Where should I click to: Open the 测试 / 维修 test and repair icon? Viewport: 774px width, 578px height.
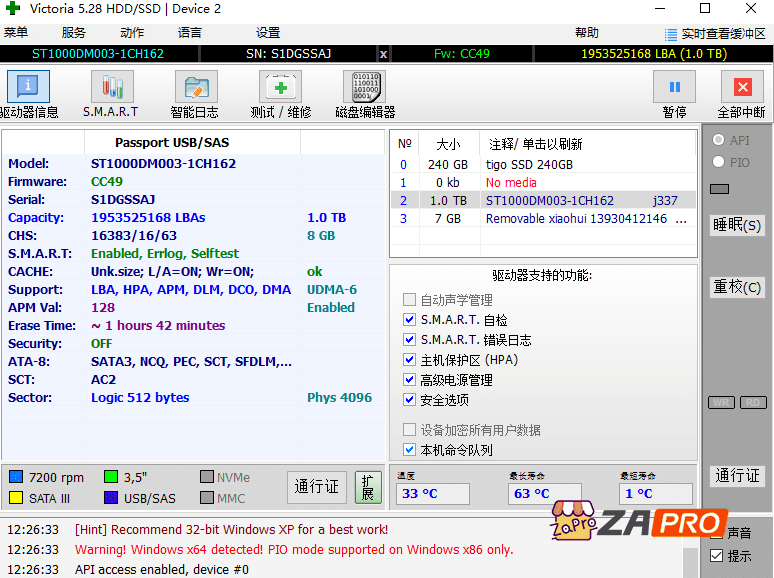280,88
